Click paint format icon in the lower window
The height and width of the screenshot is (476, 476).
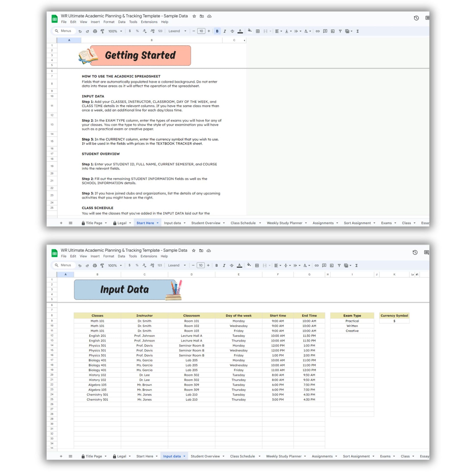pyautogui.click(x=102, y=265)
